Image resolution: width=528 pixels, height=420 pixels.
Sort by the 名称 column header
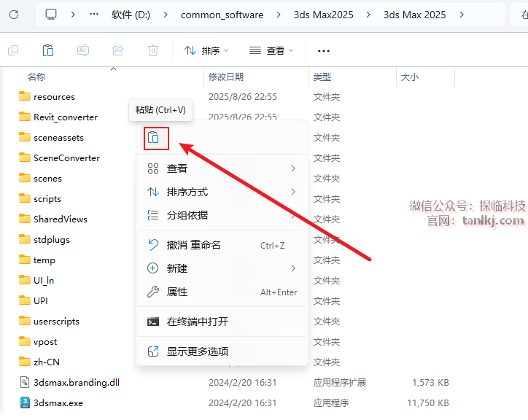coord(36,77)
